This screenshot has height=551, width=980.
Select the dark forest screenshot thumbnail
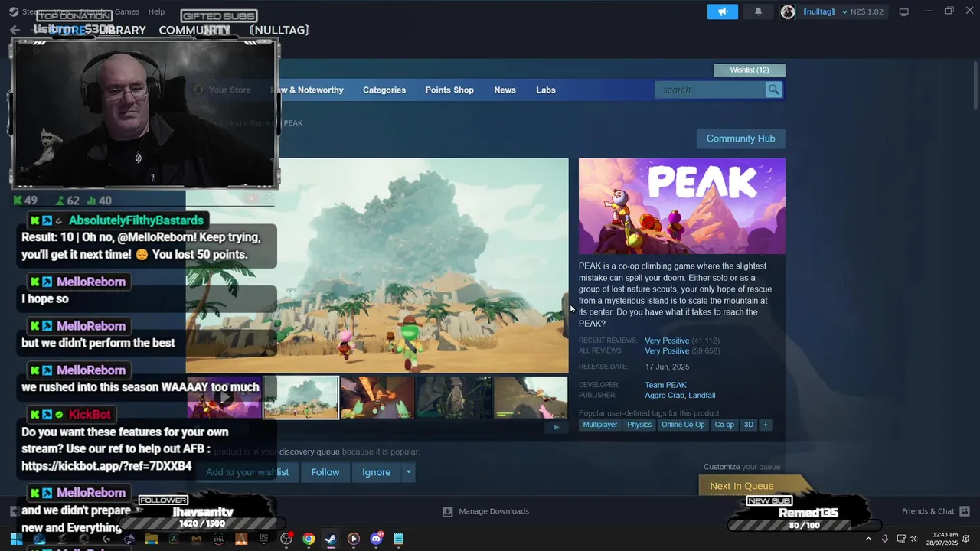tap(454, 397)
